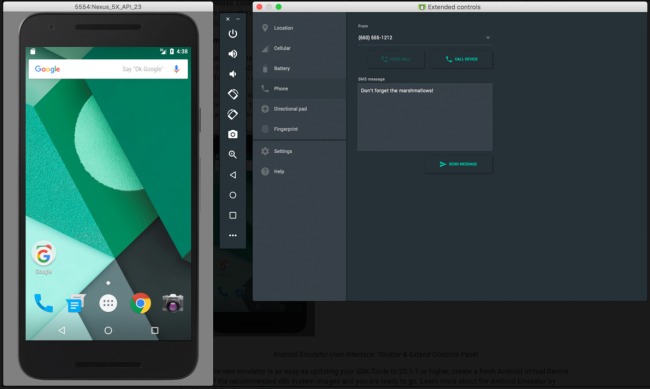Tap the Android Recents navigation button

[155, 330]
